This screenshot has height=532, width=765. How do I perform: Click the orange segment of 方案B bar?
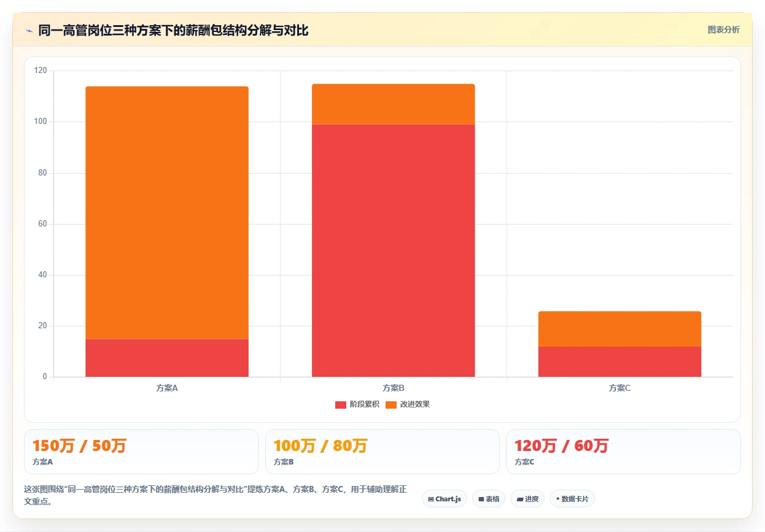394,104
